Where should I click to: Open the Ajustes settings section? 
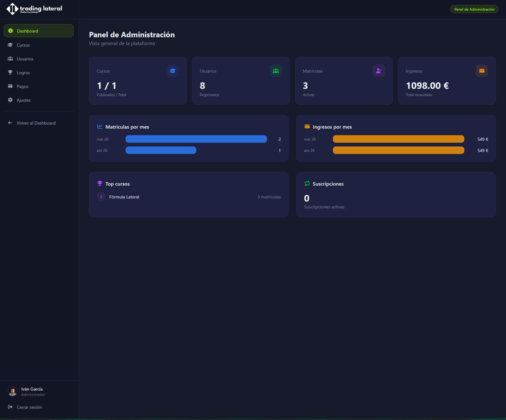[39, 100]
